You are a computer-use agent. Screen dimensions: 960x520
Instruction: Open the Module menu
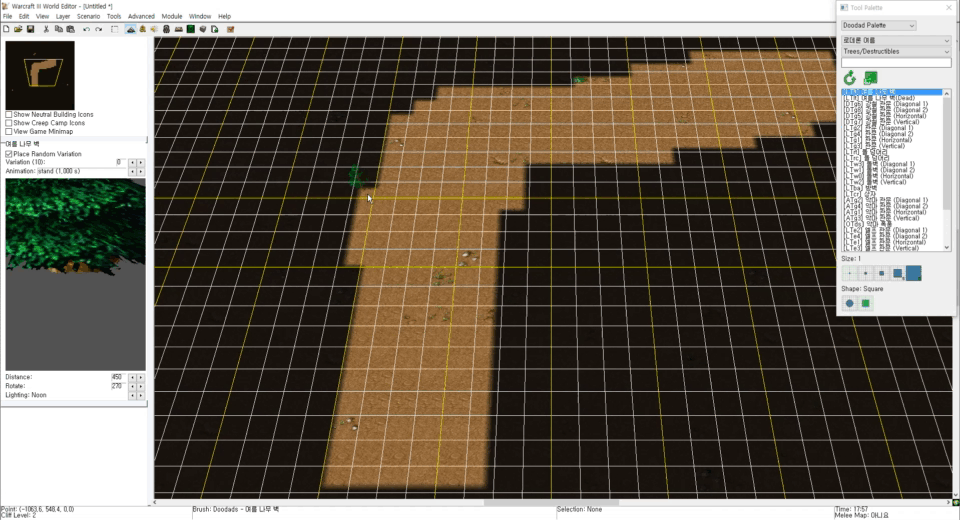tap(172, 17)
